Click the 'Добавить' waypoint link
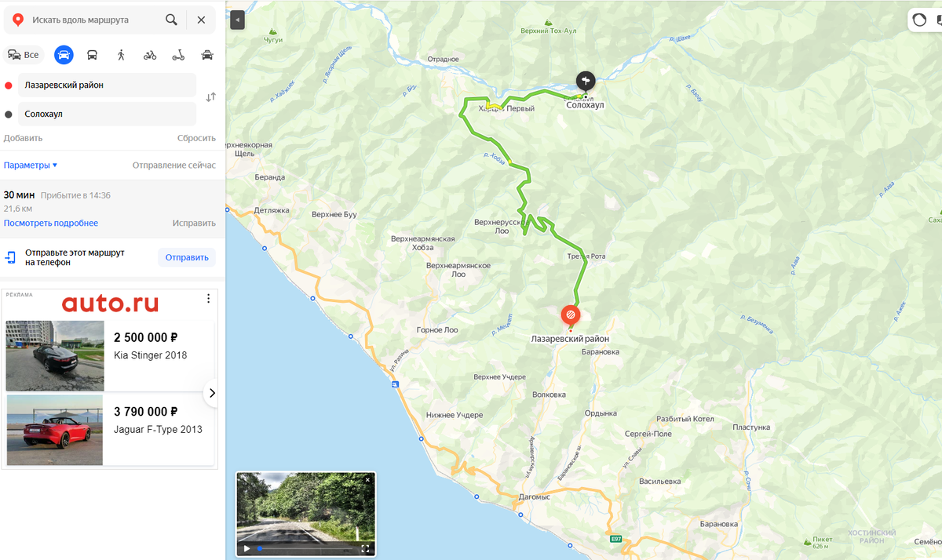This screenshot has width=942, height=560. (x=23, y=138)
